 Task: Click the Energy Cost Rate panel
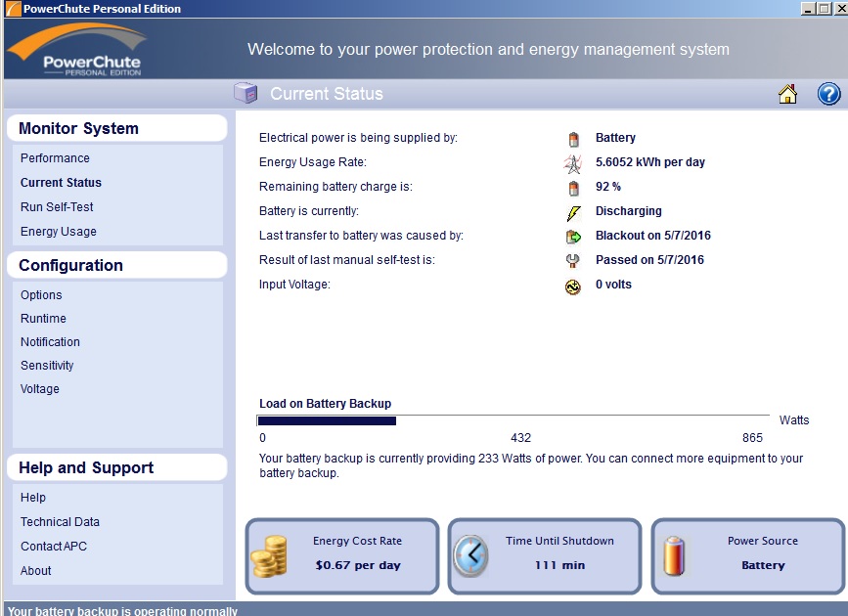[x=342, y=556]
